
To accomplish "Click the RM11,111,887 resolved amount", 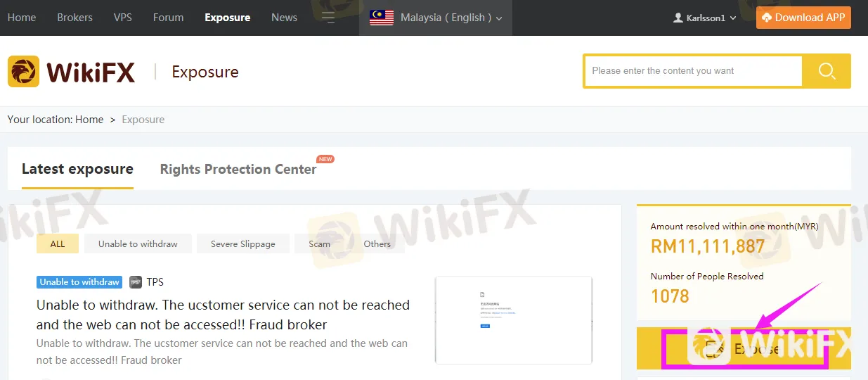I will coord(708,246).
